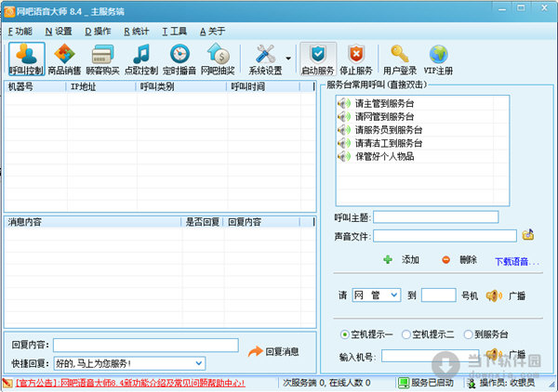Browse for a sound file with folder icon
Screen dimensions: 558x392
[x=527, y=235]
